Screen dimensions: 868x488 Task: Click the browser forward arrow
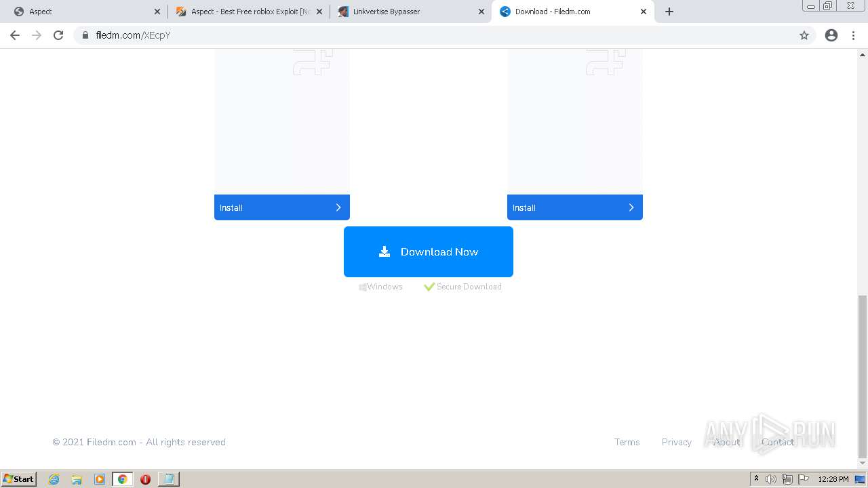tap(37, 35)
